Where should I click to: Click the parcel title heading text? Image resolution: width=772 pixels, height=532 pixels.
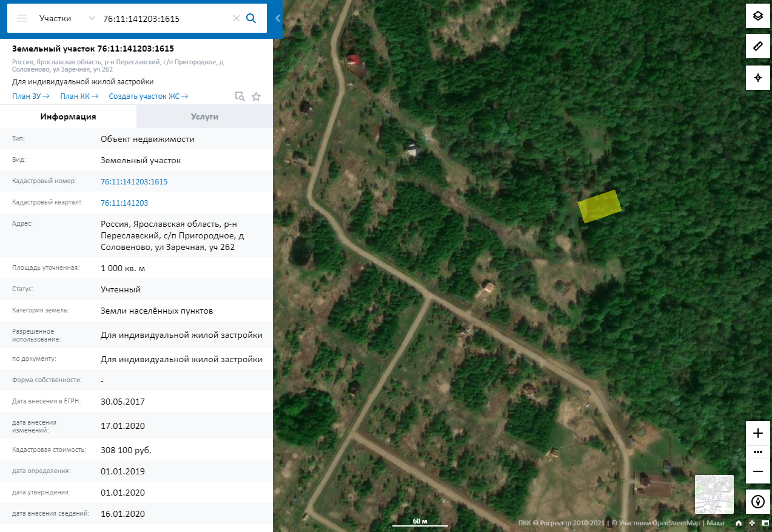93,49
